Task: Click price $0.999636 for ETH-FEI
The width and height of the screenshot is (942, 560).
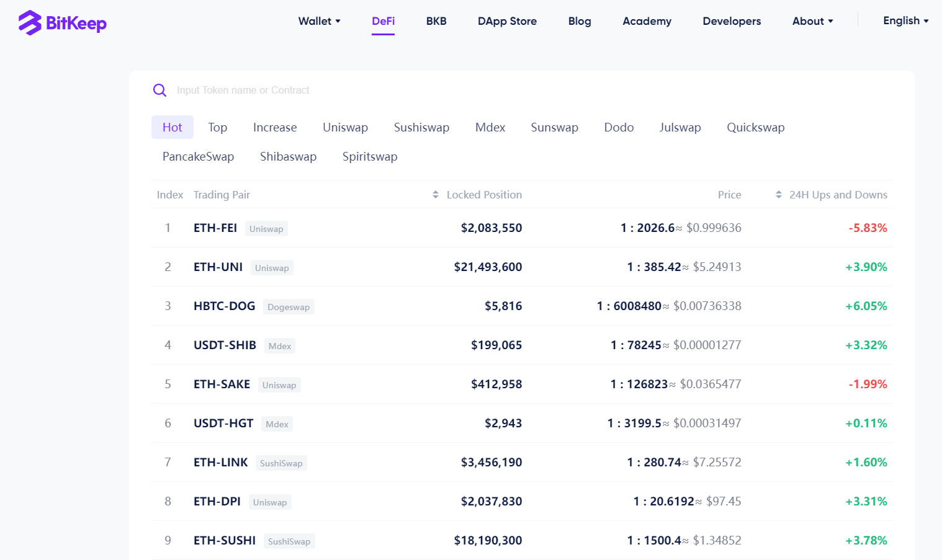Action: pyautogui.click(x=714, y=228)
